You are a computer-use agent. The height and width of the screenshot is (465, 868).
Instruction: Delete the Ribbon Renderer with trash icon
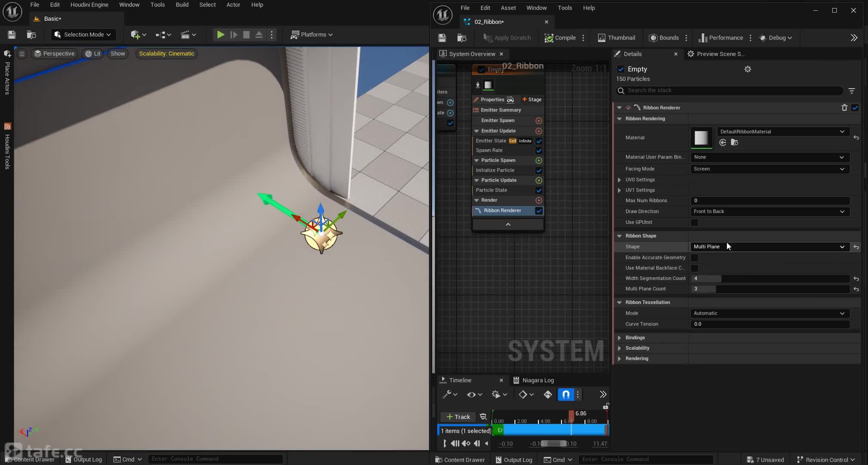tap(844, 108)
